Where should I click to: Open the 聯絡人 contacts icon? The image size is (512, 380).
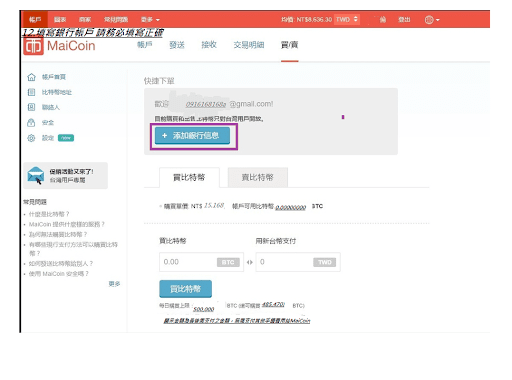coord(31,107)
